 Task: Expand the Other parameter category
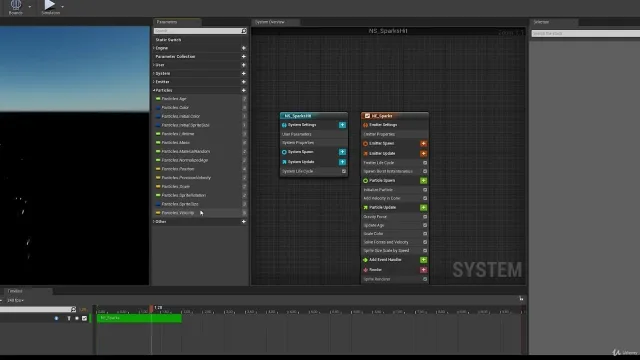coord(154,222)
